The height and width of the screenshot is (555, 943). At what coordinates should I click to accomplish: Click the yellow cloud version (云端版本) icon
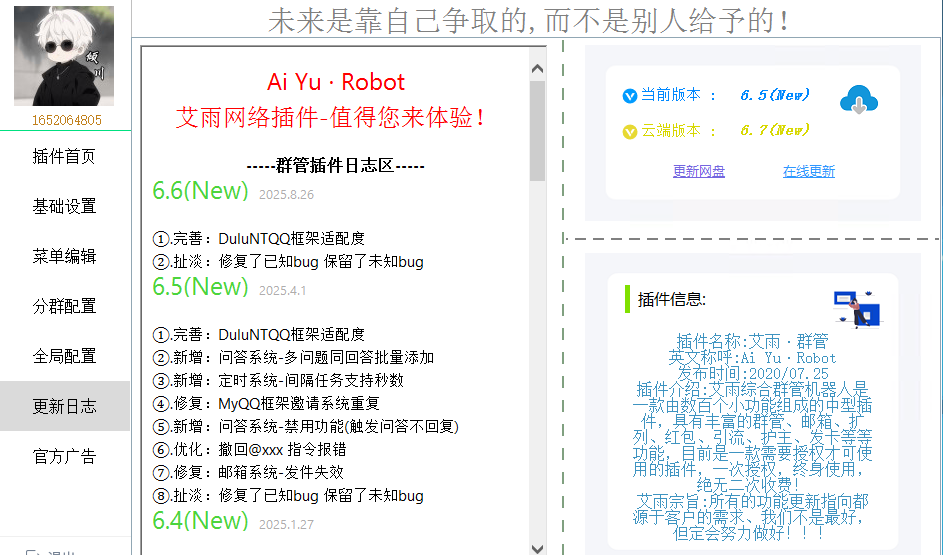click(x=629, y=131)
